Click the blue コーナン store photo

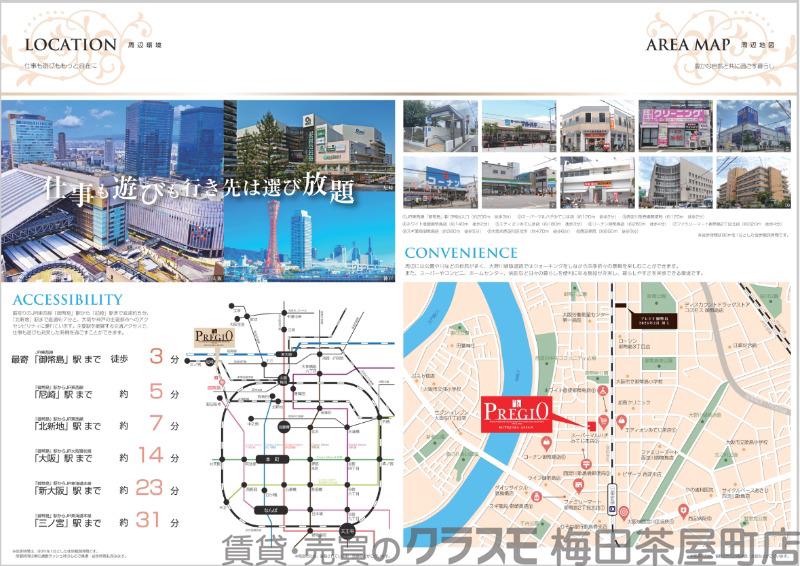click(440, 180)
